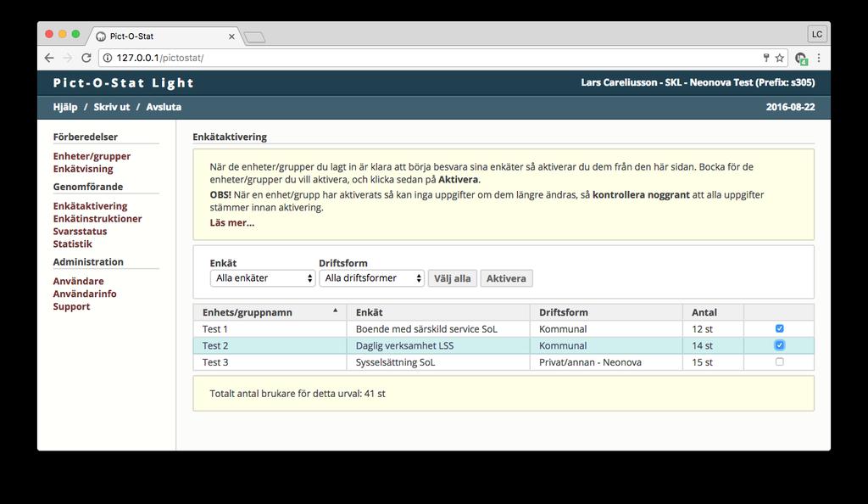Click site info icon in address bar
This screenshot has height=504, width=868.
point(108,58)
